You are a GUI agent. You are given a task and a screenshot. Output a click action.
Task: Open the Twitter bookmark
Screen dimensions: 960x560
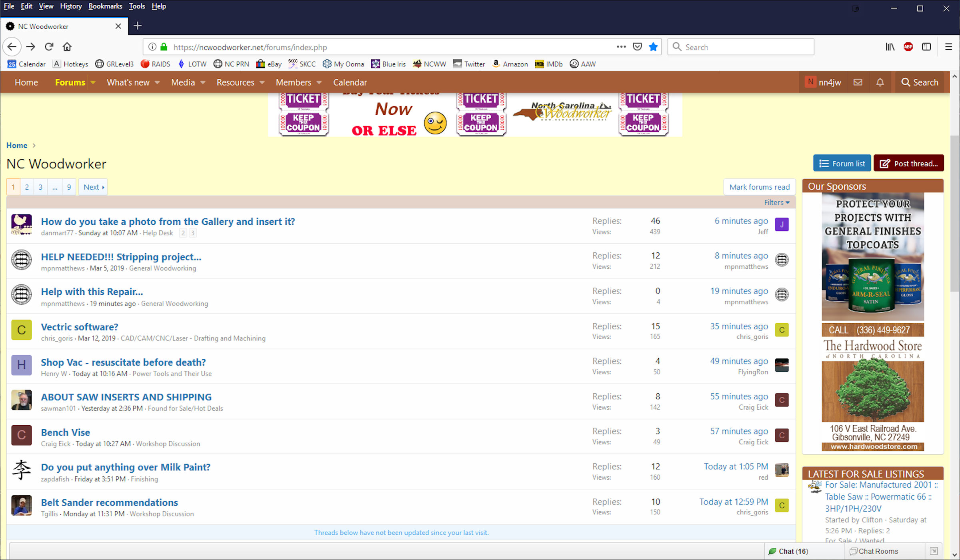469,64
